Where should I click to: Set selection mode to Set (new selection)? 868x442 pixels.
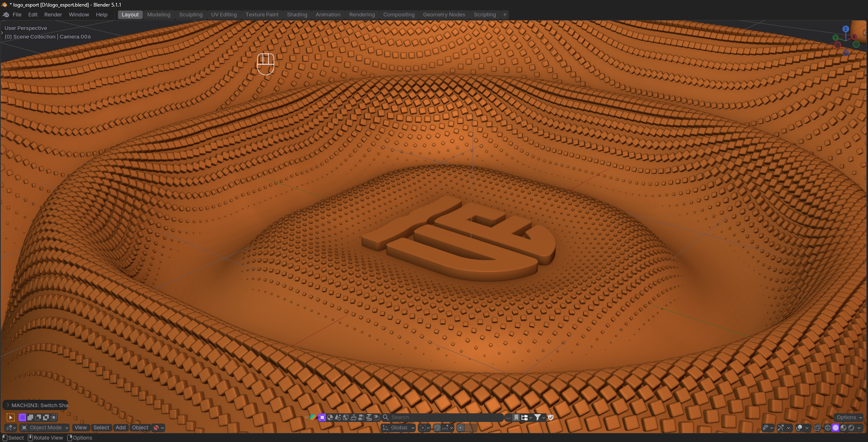click(23, 417)
